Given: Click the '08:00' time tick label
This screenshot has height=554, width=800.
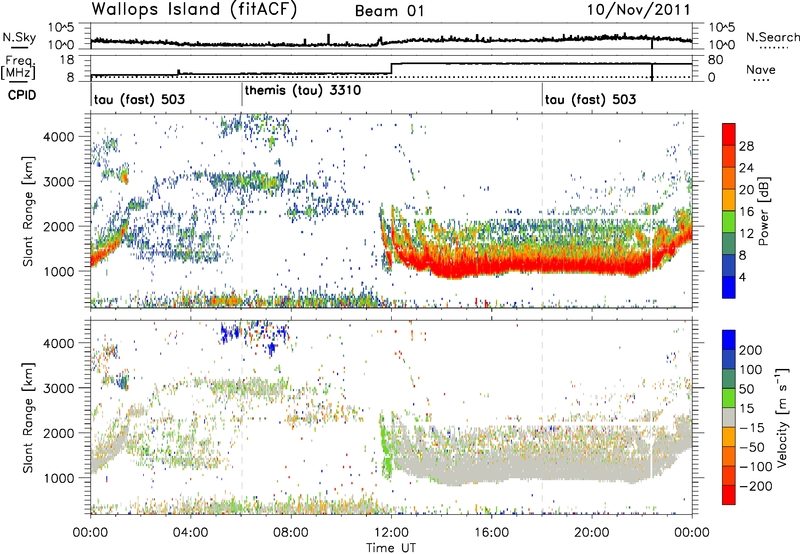Looking at the screenshot, I should click(291, 533).
